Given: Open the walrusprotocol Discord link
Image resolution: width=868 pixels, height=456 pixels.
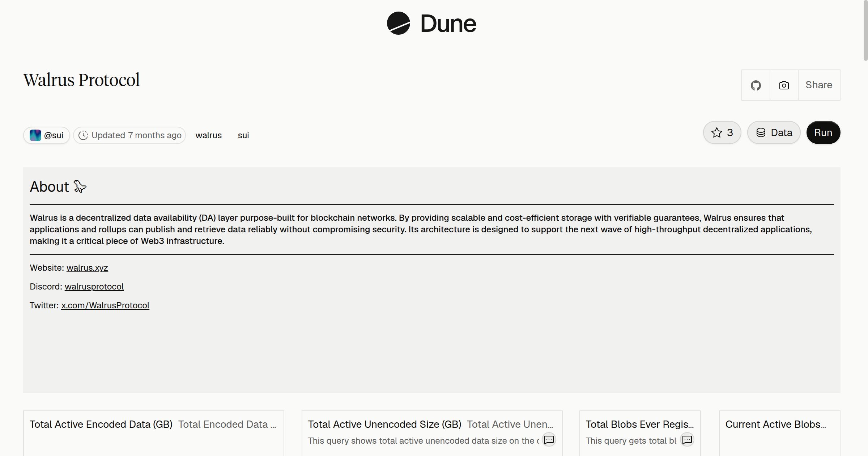Looking at the screenshot, I should (94, 287).
